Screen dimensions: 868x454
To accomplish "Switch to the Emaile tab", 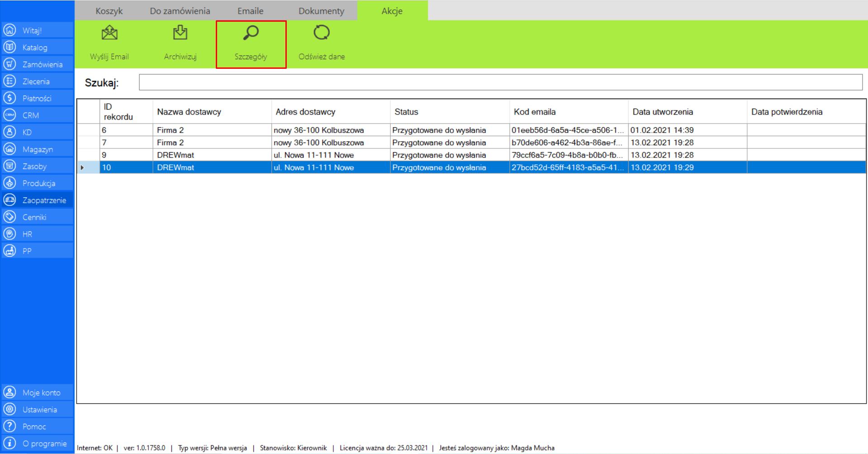I will (250, 11).
